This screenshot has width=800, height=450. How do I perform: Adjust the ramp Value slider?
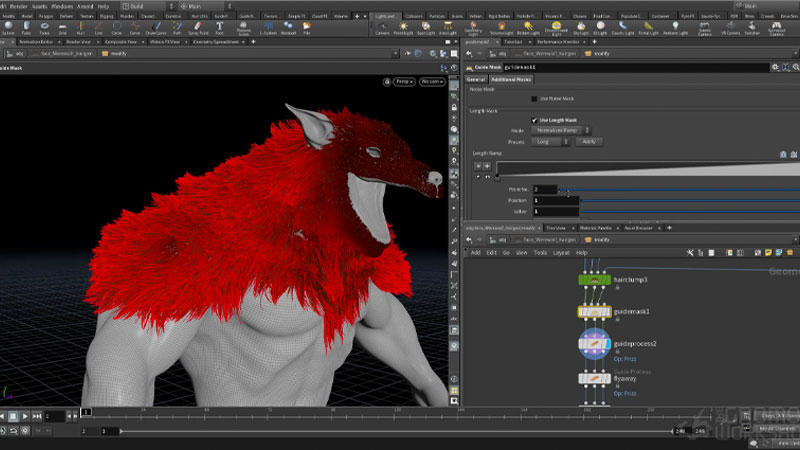[690, 211]
